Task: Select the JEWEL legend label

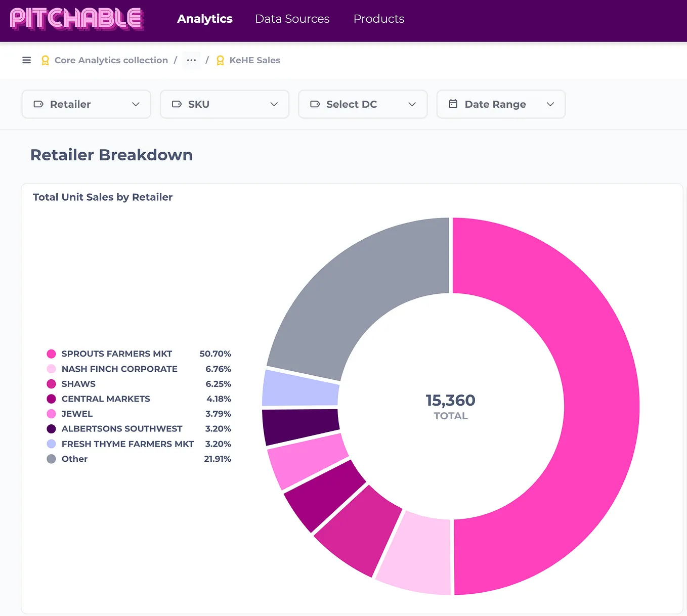Action: (77, 414)
